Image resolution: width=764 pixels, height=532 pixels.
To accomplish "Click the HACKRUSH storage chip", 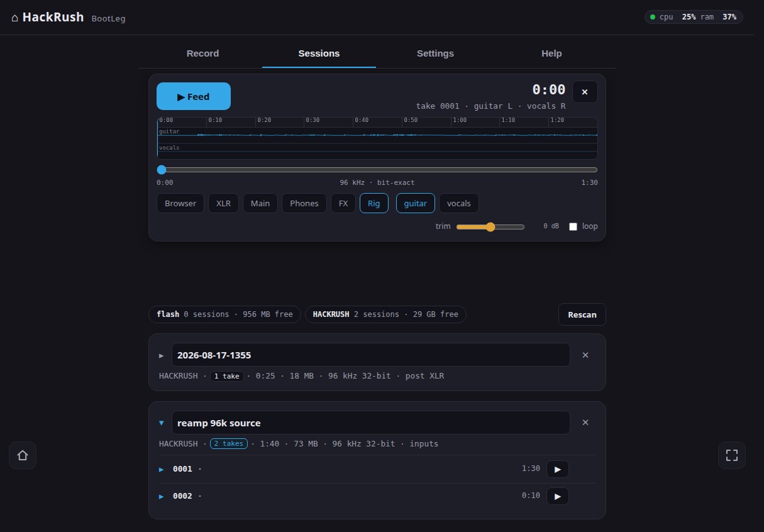I will (385, 314).
